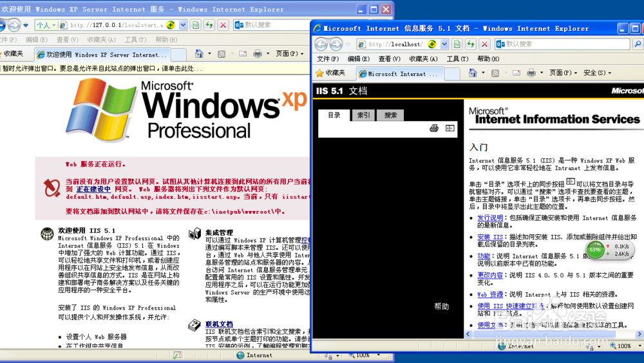Screen dimensions: 644x363
Task: Stop loading in IIS documentation window
Action: (485, 44)
